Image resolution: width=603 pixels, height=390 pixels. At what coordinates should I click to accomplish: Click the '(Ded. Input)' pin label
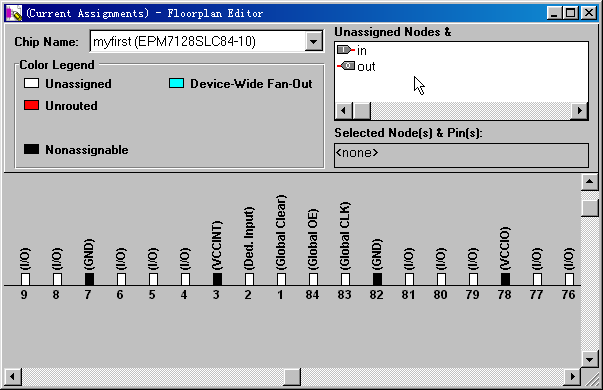pos(249,238)
